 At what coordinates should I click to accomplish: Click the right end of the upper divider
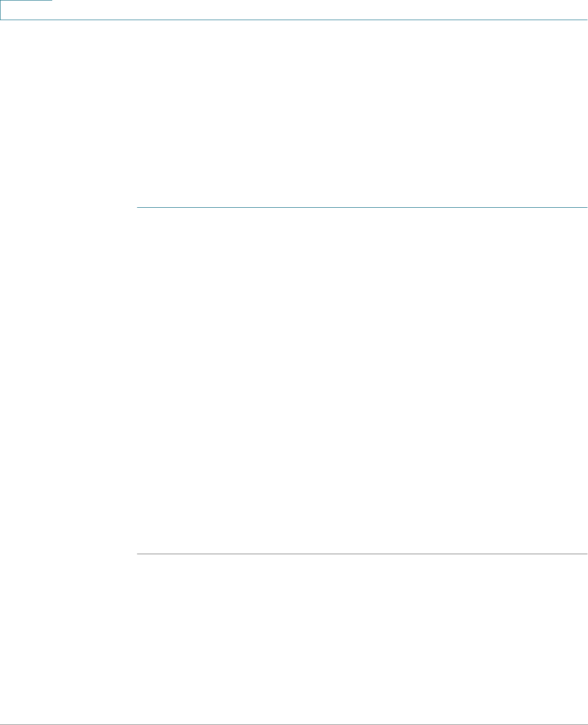point(585,207)
